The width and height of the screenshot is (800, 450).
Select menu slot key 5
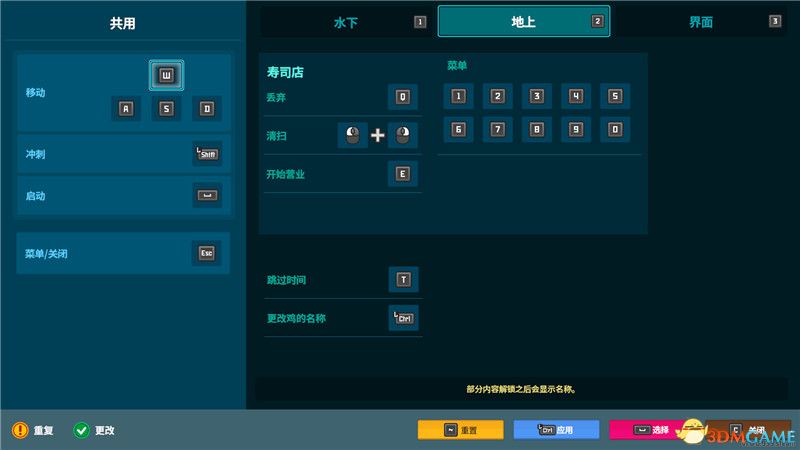click(x=615, y=96)
